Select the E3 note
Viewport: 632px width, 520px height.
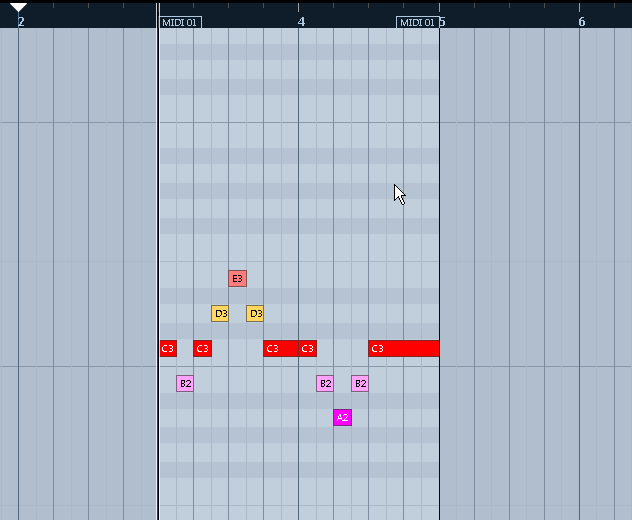coord(237,279)
